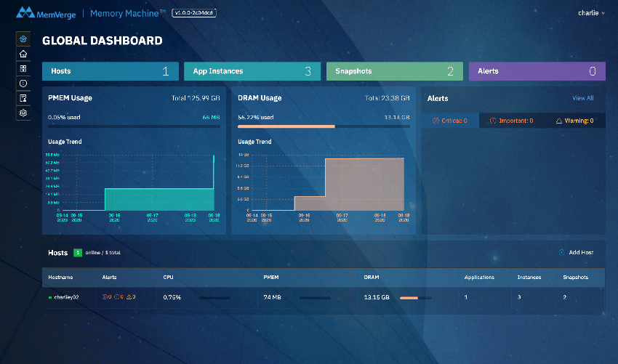Click the Total 23.38 GB label
This screenshot has height=364, width=618.
coord(387,98)
